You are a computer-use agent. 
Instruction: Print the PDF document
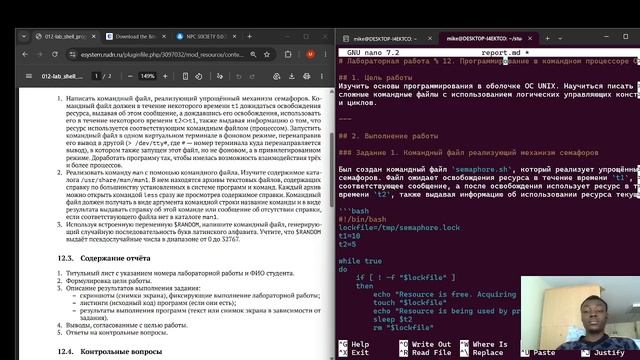pos(307,76)
